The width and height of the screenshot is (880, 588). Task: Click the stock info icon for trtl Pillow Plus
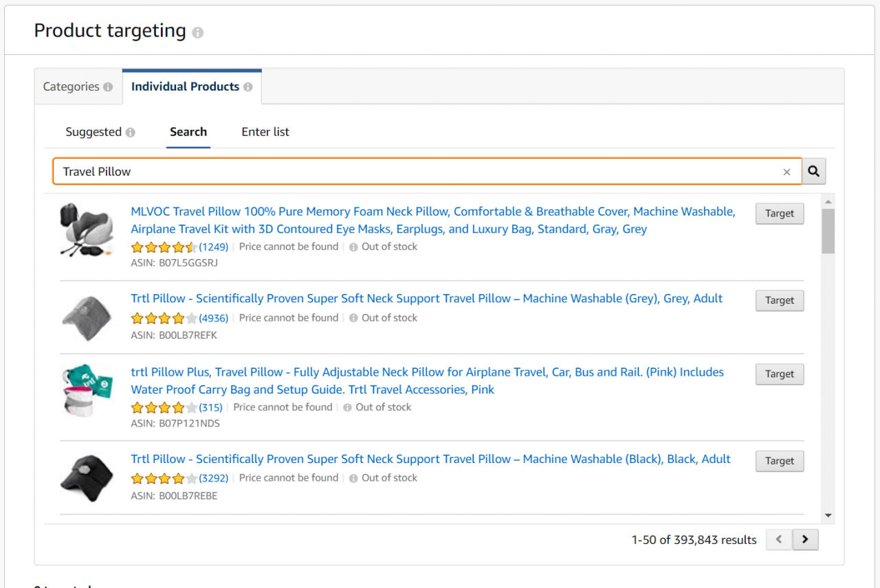[347, 407]
